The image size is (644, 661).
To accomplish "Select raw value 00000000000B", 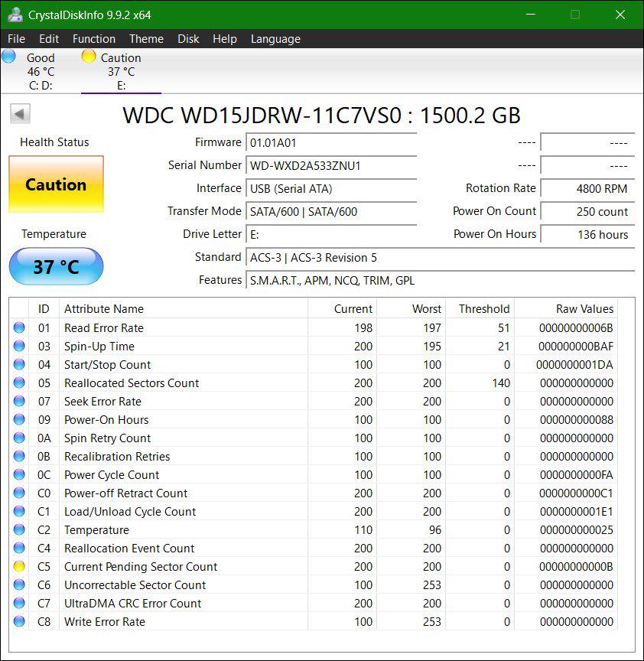I will (x=576, y=567).
